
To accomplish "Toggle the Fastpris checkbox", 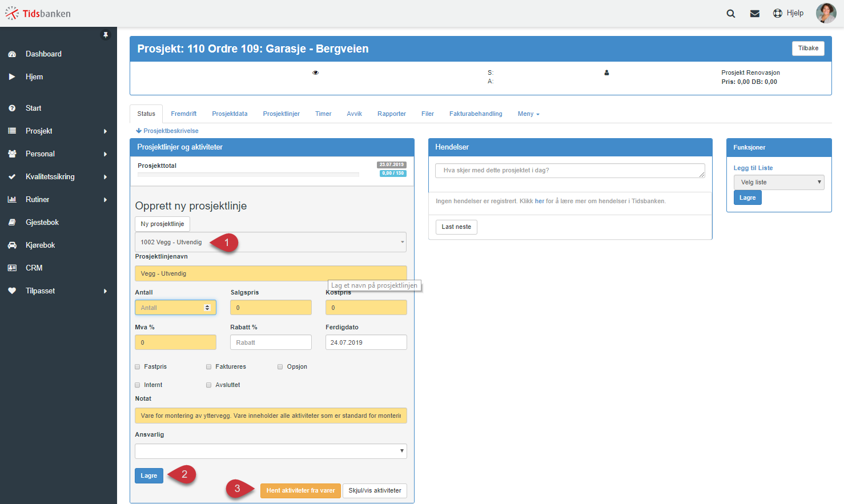I will 138,366.
